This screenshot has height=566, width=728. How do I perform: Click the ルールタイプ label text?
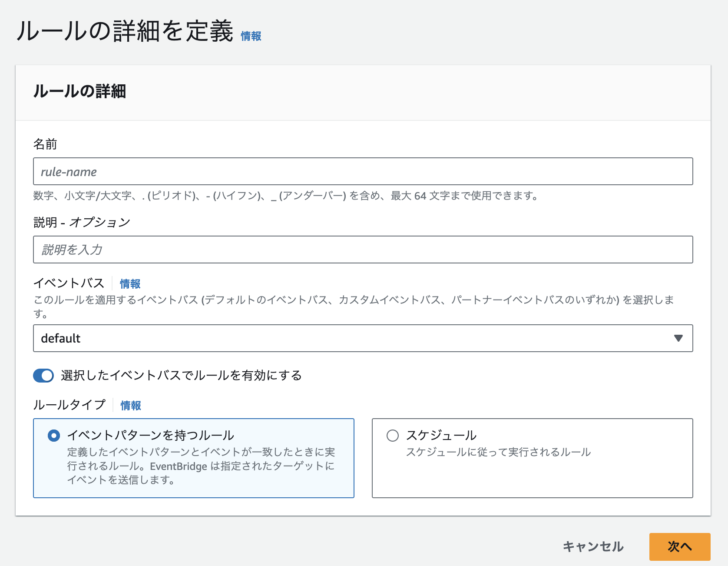[69, 405]
